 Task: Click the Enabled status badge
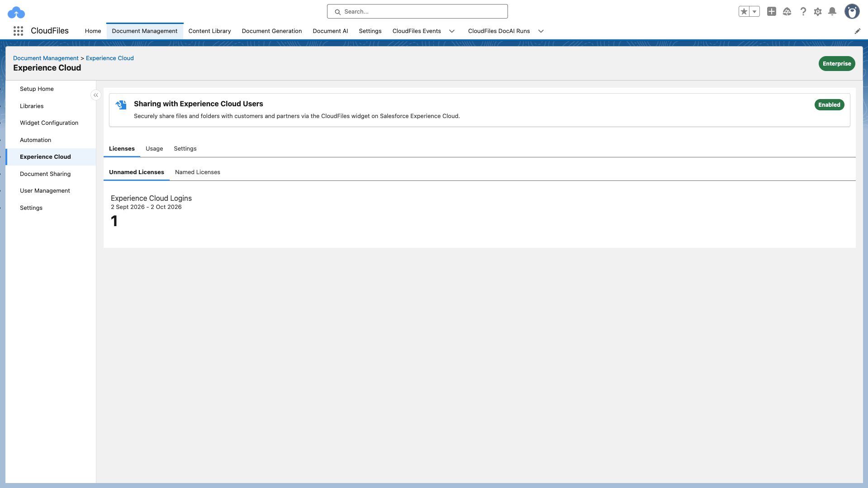(830, 105)
